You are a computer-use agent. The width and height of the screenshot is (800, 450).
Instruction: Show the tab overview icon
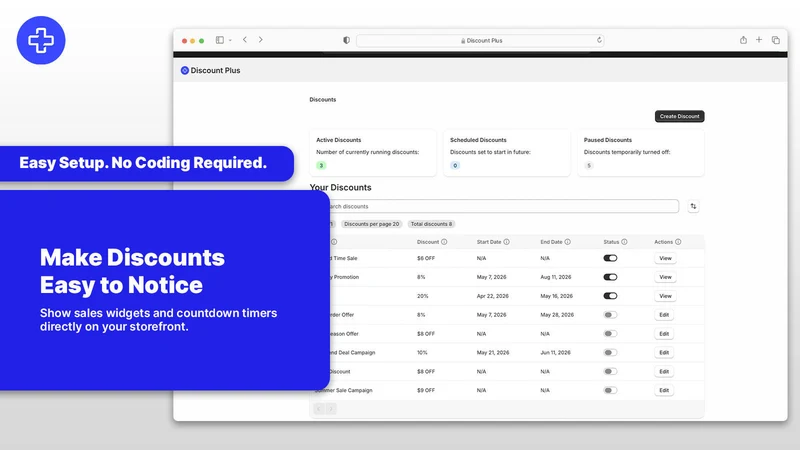click(776, 40)
